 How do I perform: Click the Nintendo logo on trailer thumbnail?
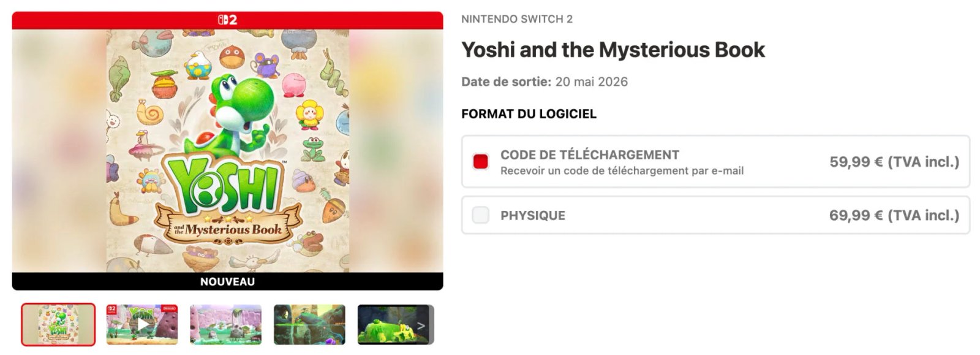pos(170,308)
